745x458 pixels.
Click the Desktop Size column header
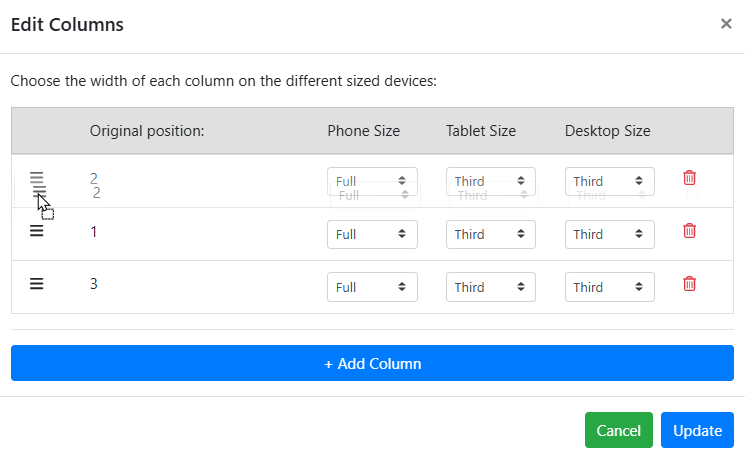click(608, 131)
